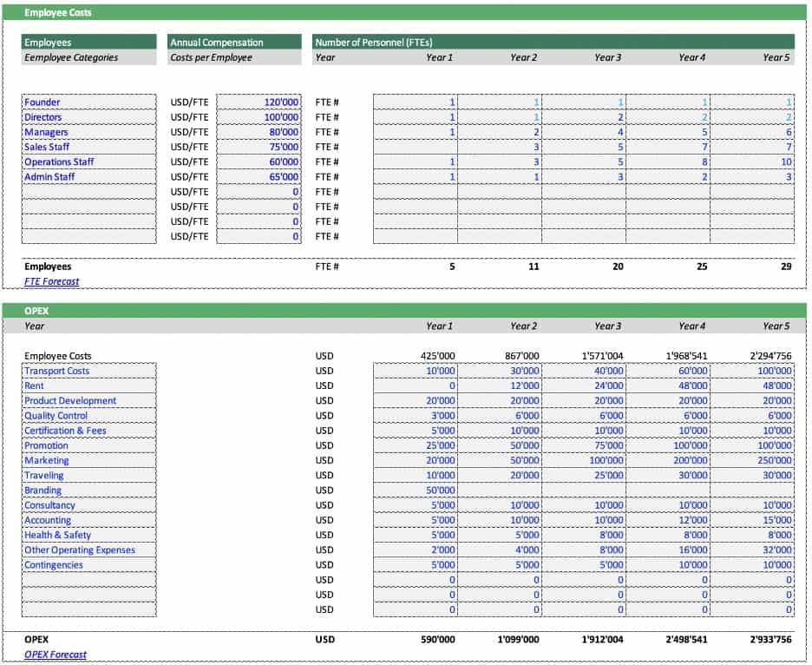Edit Rent Year 2 value 12'000
Viewport: 812px width, 665px height.
500,385
